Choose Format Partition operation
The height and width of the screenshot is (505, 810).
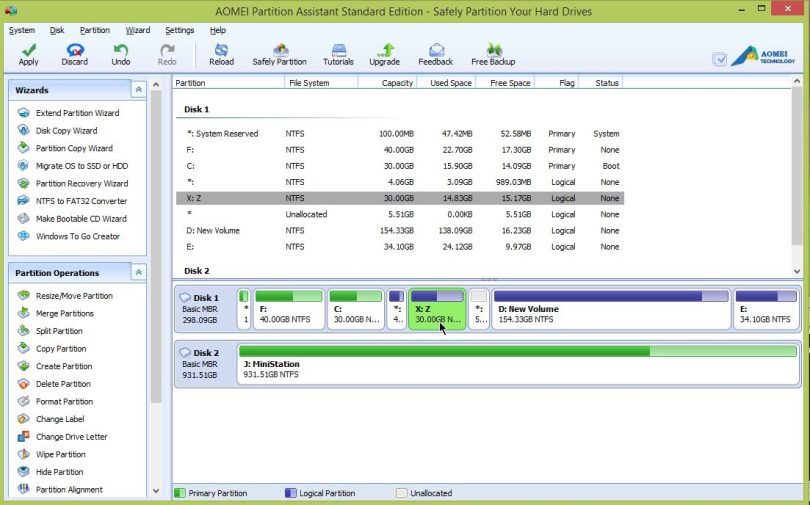[x=65, y=401]
